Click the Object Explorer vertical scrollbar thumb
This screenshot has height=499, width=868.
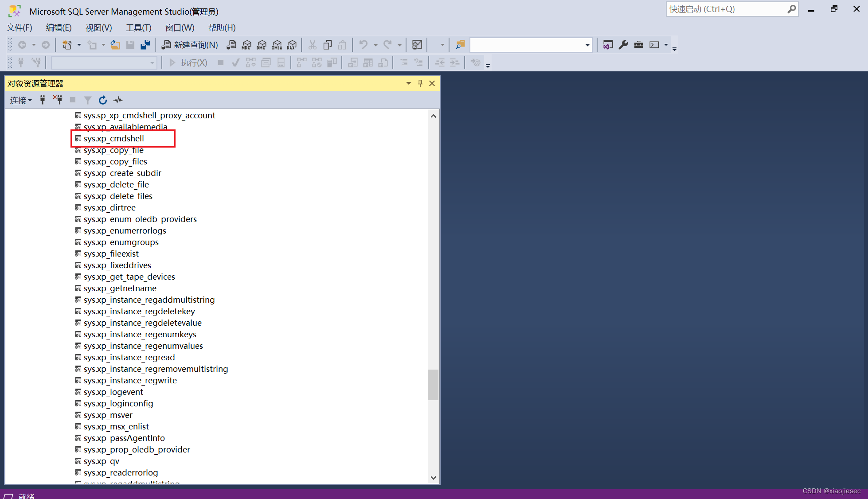pos(433,385)
